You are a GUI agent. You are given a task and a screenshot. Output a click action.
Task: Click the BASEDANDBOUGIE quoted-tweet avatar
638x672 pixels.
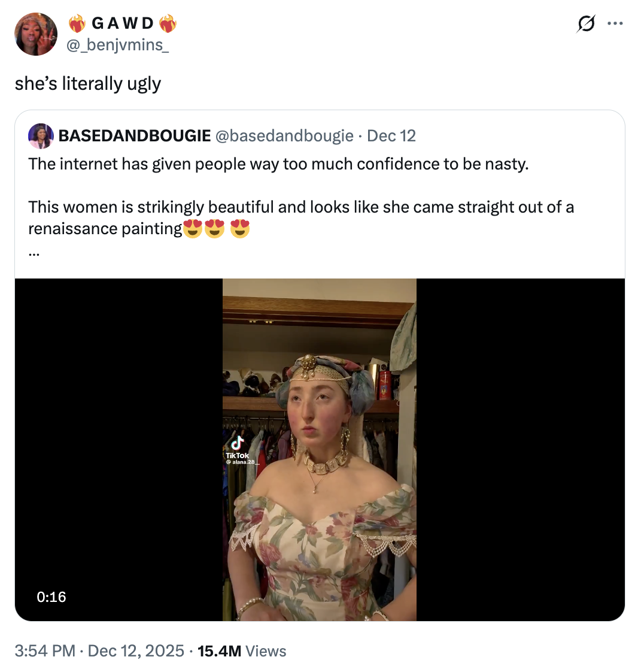pos(40,136)
